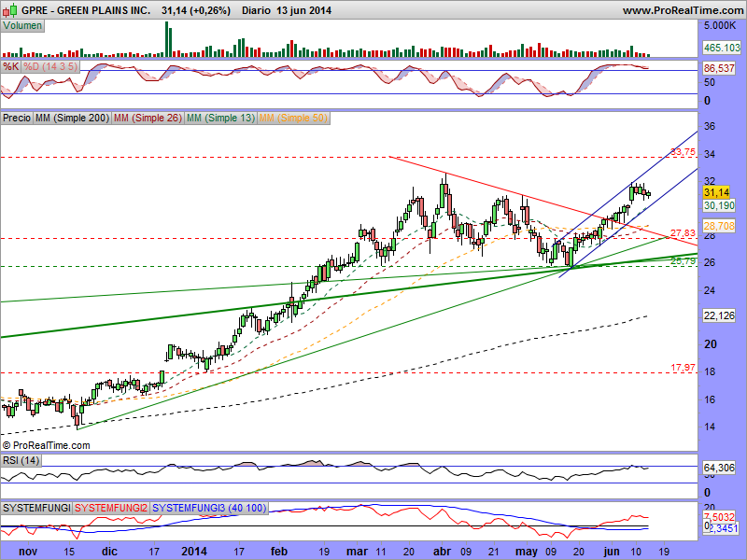Click the abr label on date axis

coord(443,552)
